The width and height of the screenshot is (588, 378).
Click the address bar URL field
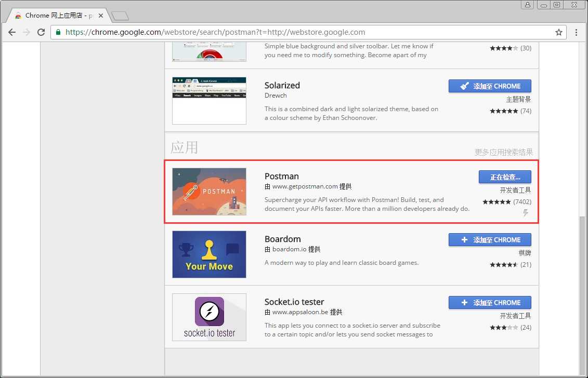pos(307,32)
